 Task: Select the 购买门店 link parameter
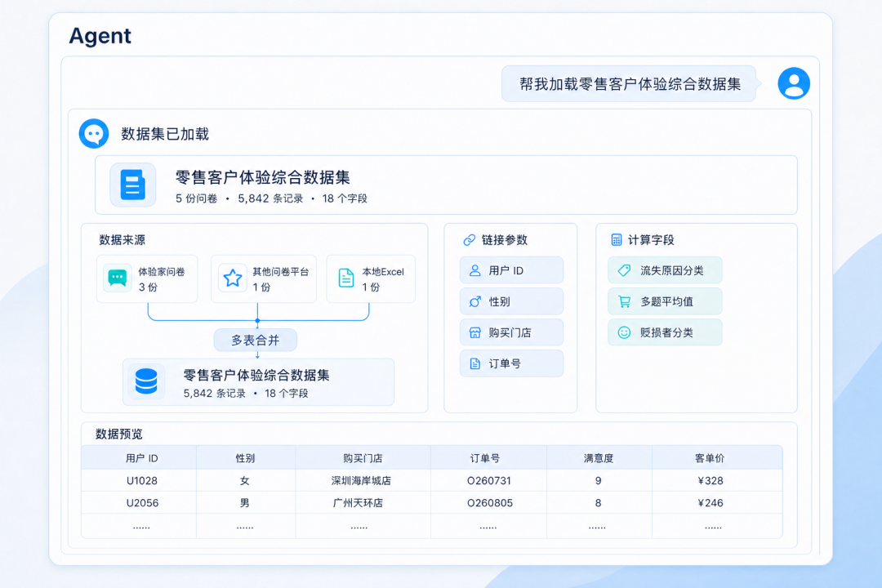[511, 332]
